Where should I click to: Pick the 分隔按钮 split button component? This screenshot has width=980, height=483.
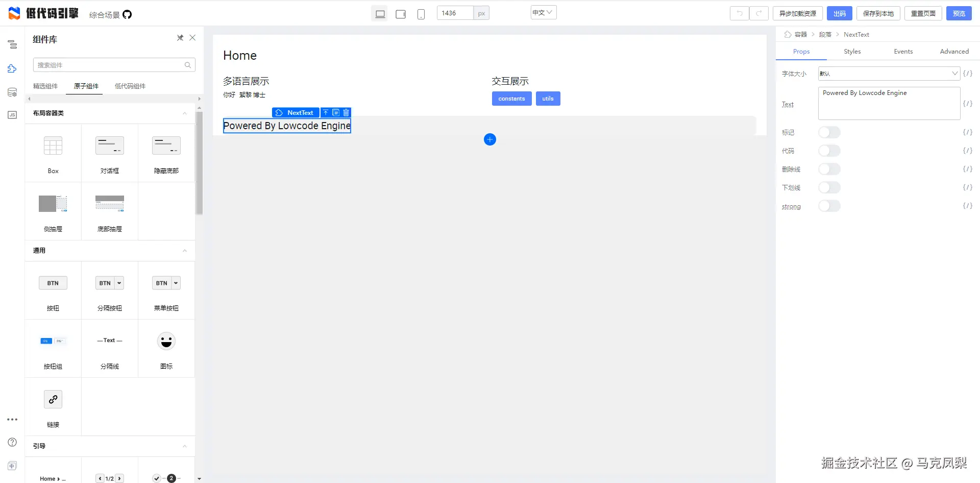(110, 290)
